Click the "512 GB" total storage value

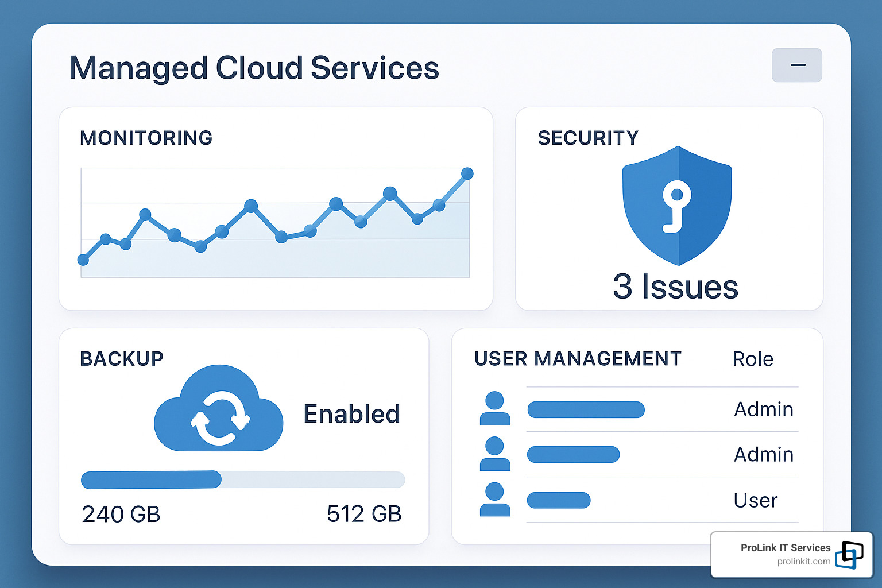click(x=364, y=514)
